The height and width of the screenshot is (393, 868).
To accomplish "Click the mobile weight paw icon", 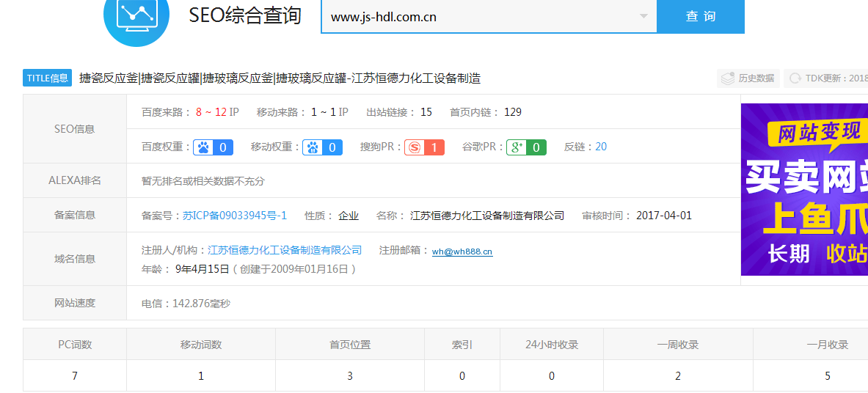I will click(x=313, y=147).
